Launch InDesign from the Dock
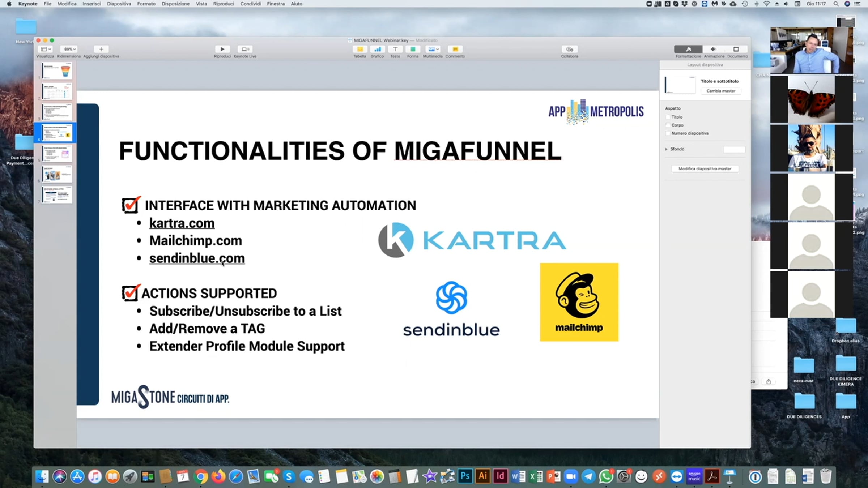This screenshot has width=868, height=488. (501, 476)
